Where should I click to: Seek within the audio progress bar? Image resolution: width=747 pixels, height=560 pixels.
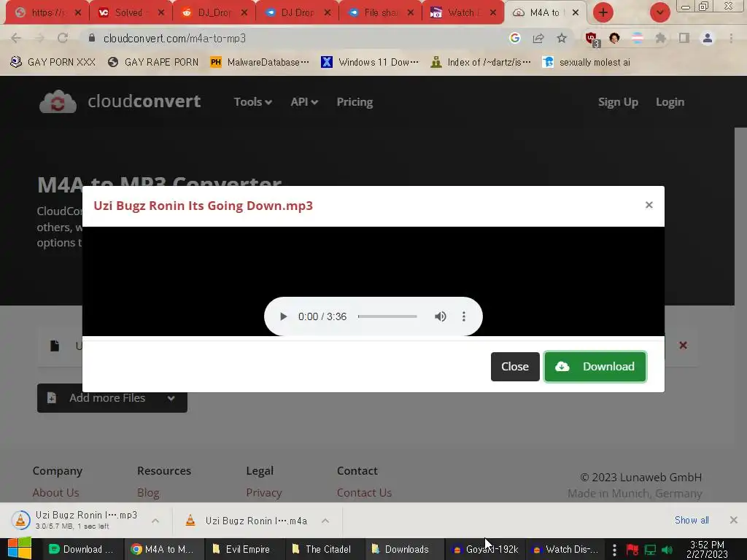tap(387, 316)
